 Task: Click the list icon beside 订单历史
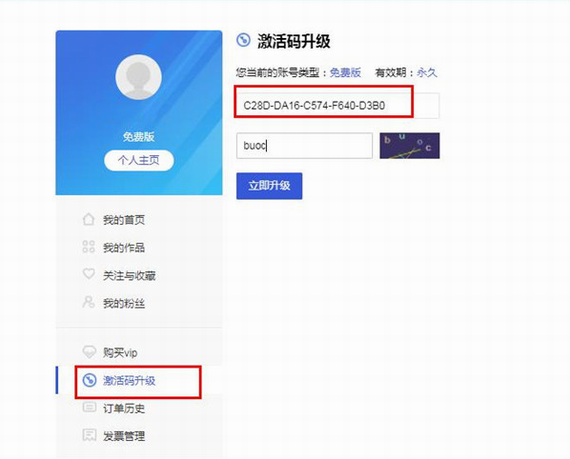click(89, 407)
